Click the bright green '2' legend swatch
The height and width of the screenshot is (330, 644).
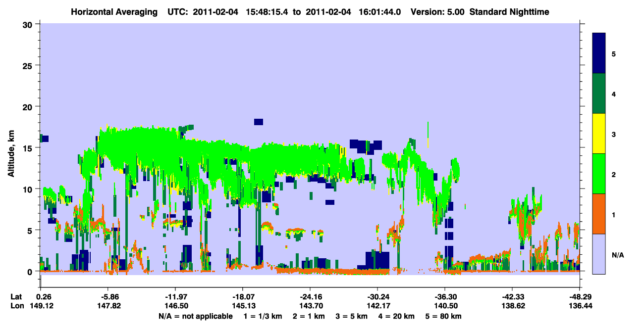(x=599, y=174)
